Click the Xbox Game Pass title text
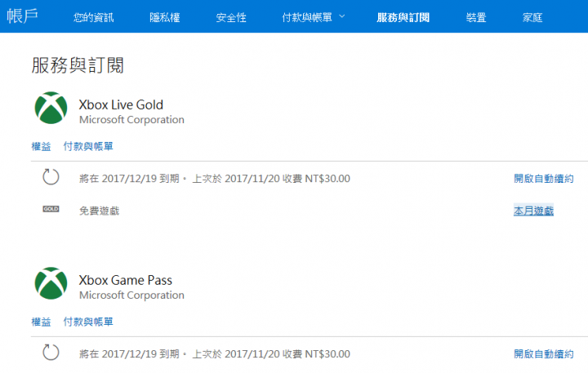The width and height of the screenshot is (588, 373). (x=125, y=280)
